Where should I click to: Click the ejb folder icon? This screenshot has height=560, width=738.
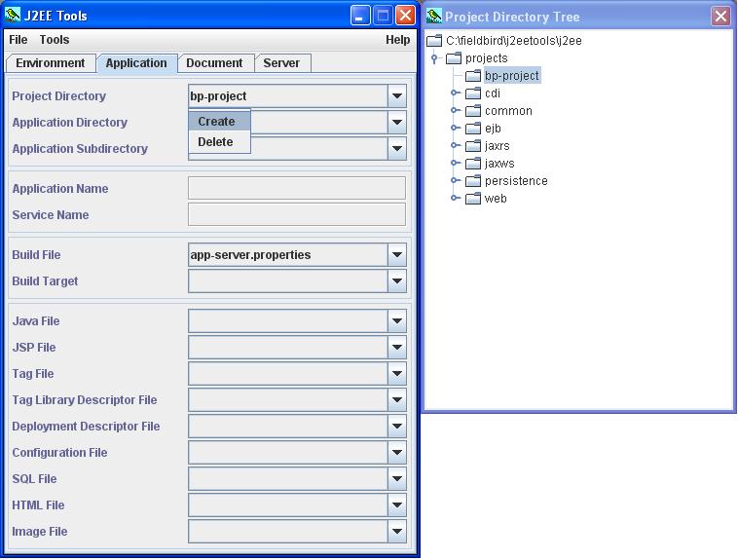click(x=472, y=129)
